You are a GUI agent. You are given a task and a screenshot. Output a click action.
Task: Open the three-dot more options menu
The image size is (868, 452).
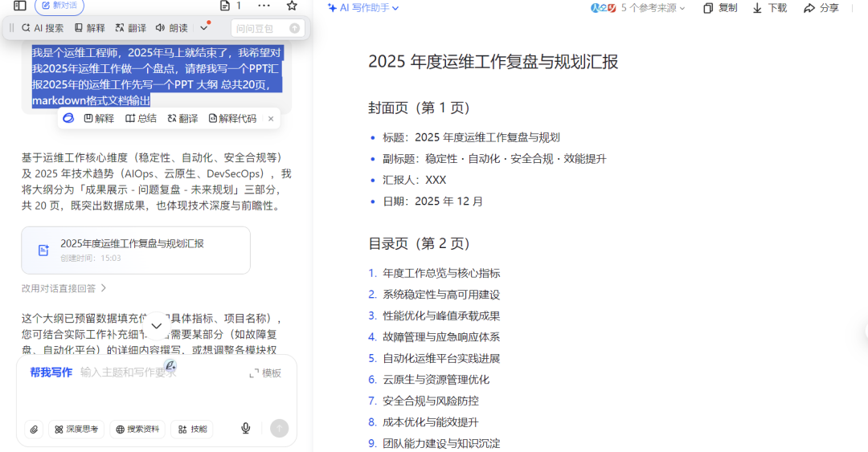coord(264,6)
